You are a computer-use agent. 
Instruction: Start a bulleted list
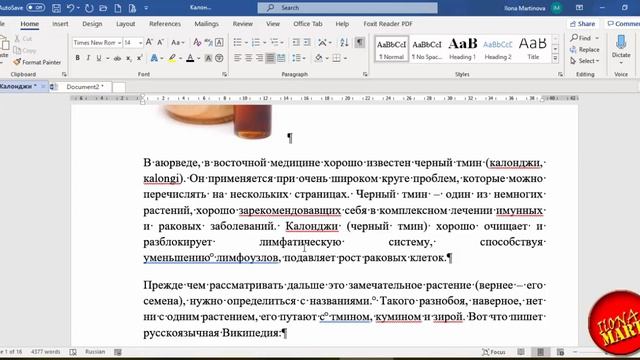238,42
